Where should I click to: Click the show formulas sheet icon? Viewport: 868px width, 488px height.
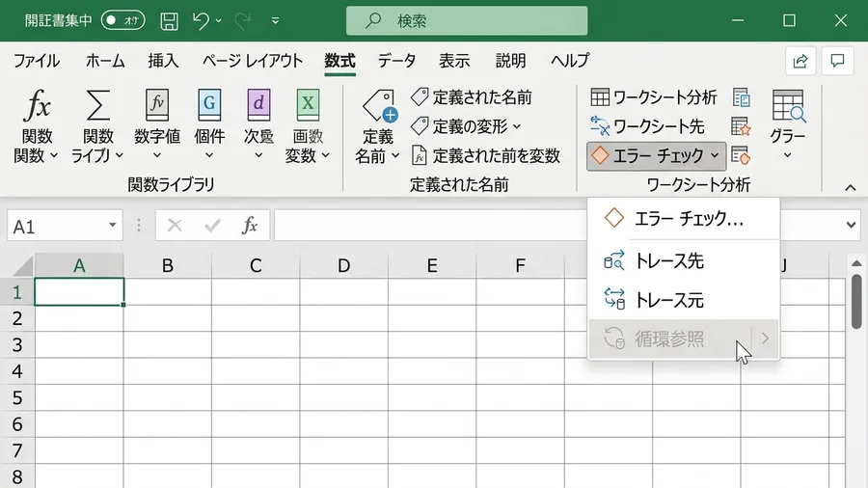[742, 98]
